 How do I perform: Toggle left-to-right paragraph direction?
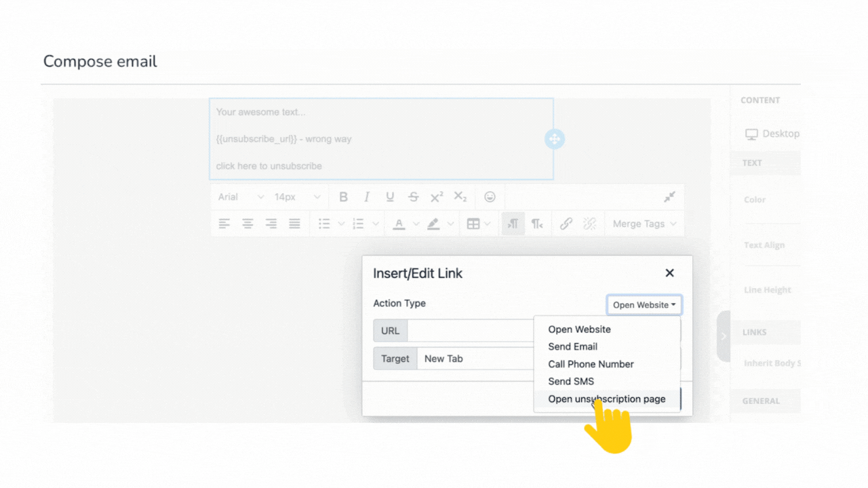(x=513, y=223)
